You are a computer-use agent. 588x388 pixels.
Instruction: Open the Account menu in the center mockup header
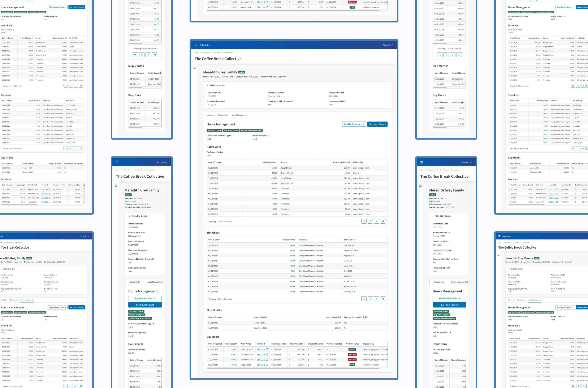tap(388, 45)
